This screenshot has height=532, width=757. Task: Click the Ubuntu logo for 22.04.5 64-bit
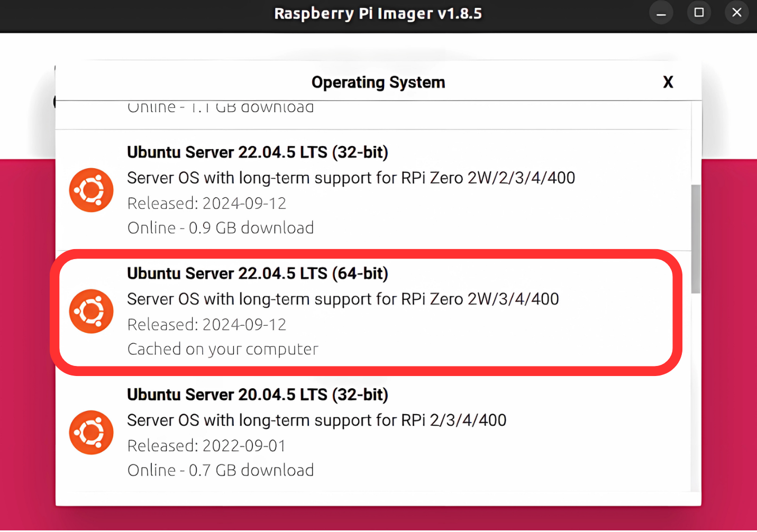click(x=91, y=311)
